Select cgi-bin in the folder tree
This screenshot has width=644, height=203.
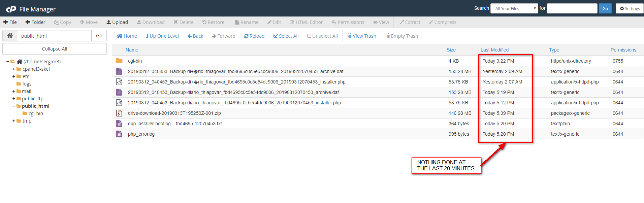point(36,113)
